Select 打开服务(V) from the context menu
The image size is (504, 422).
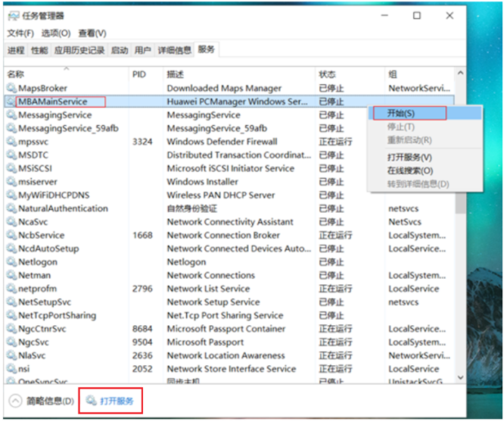point(409,158)
